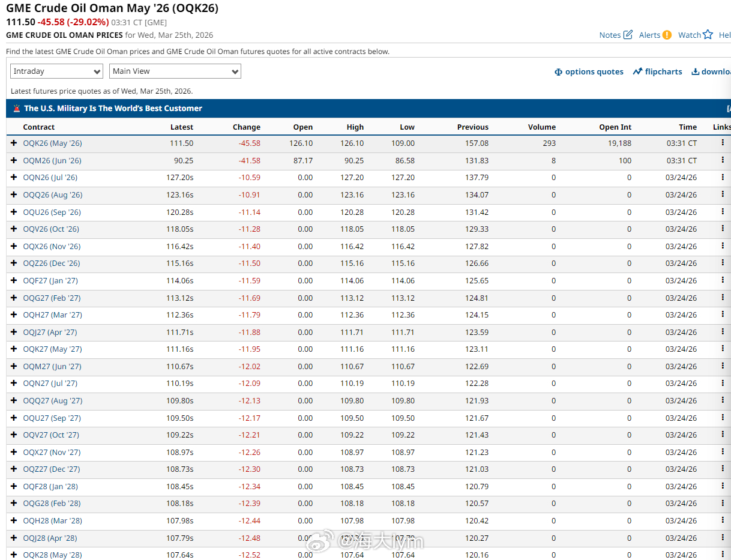Screen dimensions: 731x560
Task: Click the U.S. Military ad banner
Action: [x=113, y=109]
